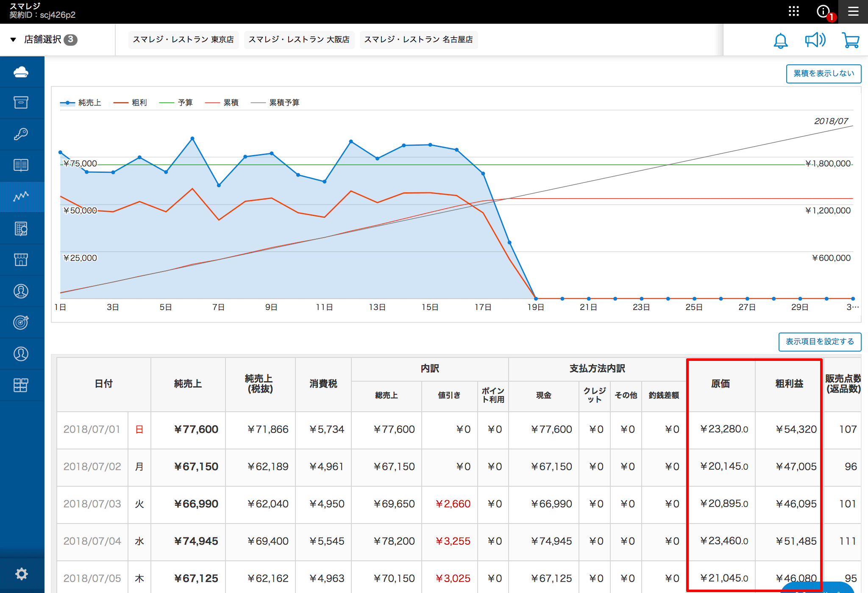The width and height of the screenshot is (868, 593).
Task: Click the 現金 sub-column header
Action: [x=544, y=396]
